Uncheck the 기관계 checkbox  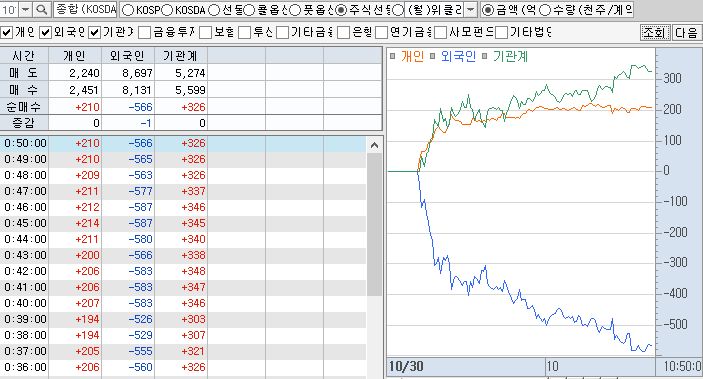point(94,32)
